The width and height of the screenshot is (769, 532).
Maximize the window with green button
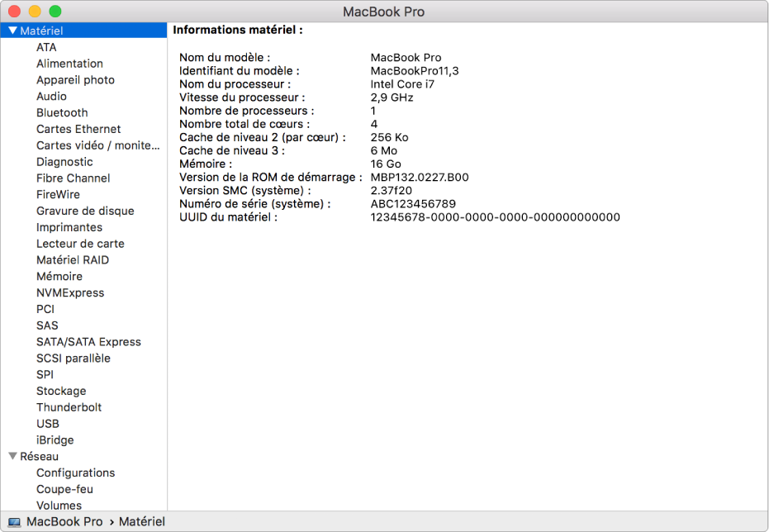point(55,12)
